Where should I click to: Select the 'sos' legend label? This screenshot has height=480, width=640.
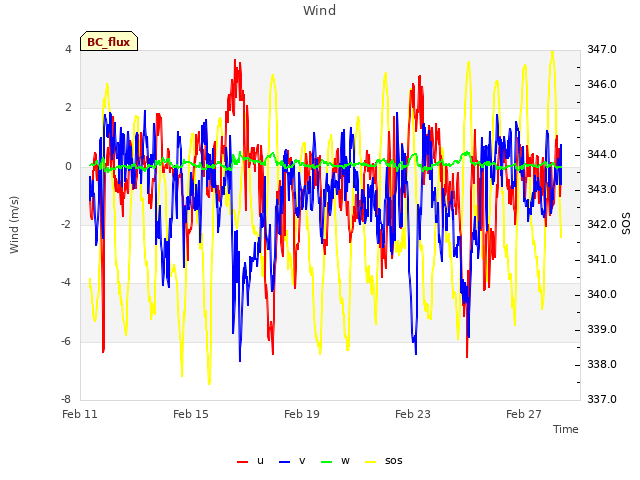click(x=393, y=461)
